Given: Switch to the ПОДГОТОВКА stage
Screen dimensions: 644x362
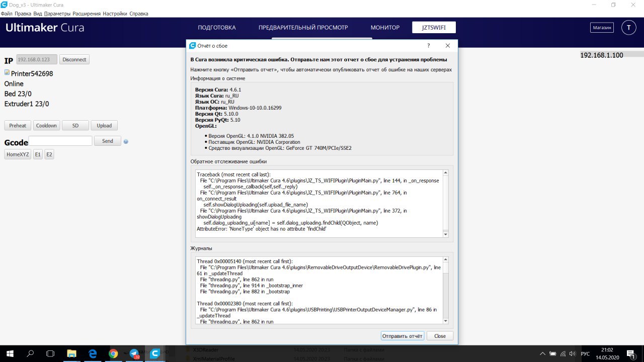Looking at the screenshot, I should point(217,28).
